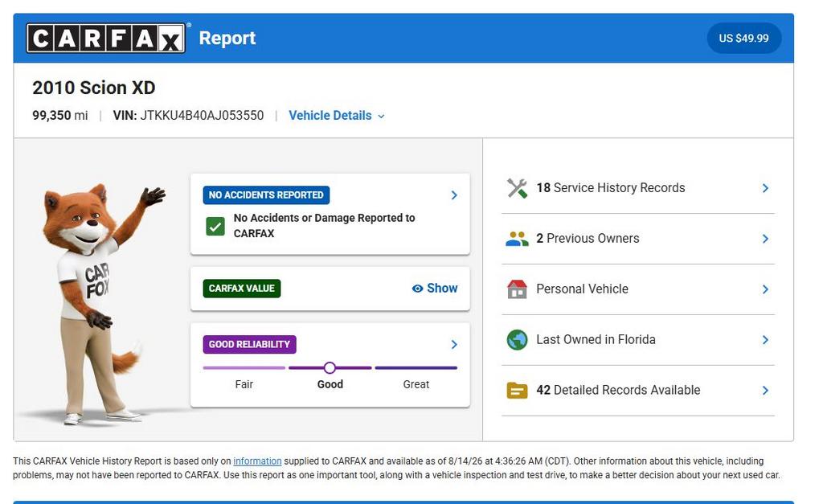Expand Last Owned in Florida arrow
The width and height of the screenshot is (823, 504).
(765, 340)
